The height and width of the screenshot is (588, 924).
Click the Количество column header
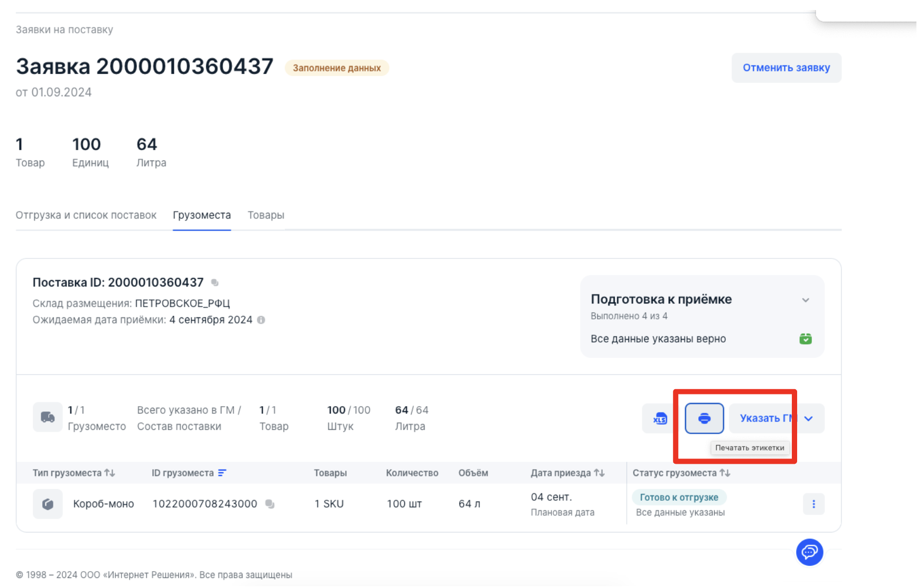[412, 473]
